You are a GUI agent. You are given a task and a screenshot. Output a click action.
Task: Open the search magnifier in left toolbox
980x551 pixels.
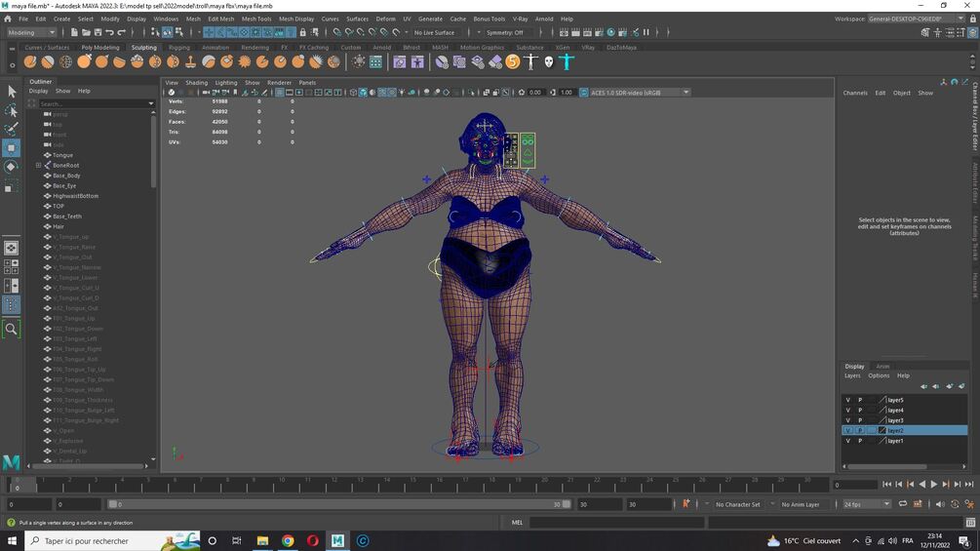(x=12, y=329)
